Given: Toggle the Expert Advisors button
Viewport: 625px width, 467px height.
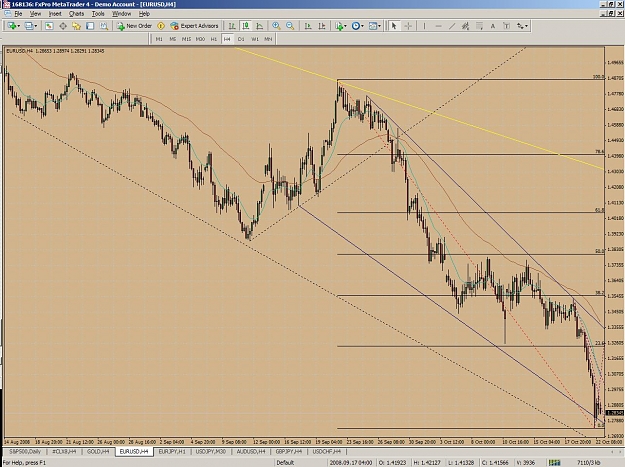Looking at the screenshot, I should click(195, 26).
